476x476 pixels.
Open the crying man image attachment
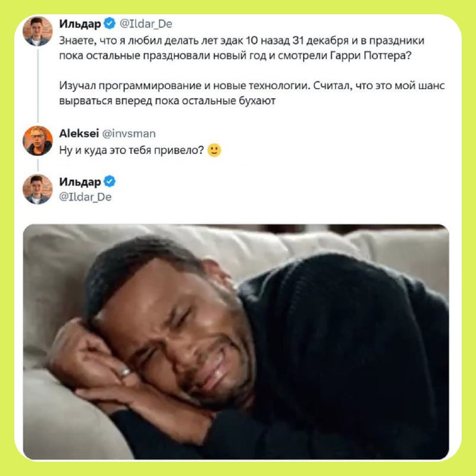(236, 342)
